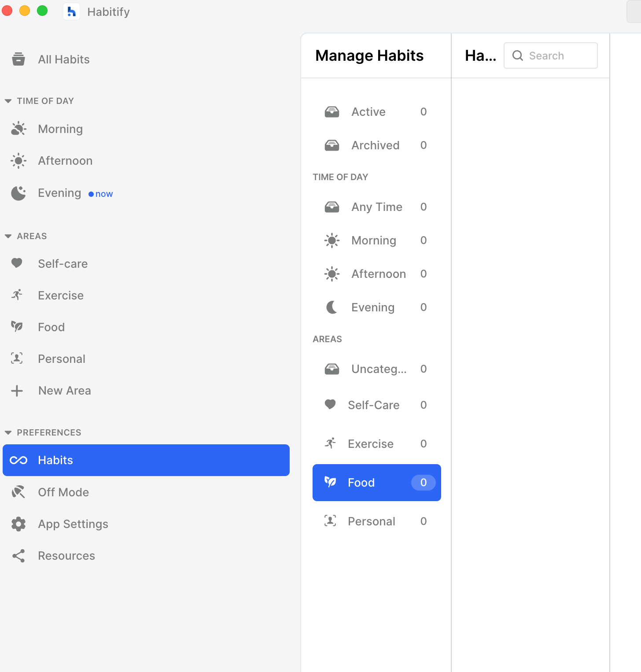Select the Active habits filter
This screenshot has width=641, height=672.
[377, 112]
